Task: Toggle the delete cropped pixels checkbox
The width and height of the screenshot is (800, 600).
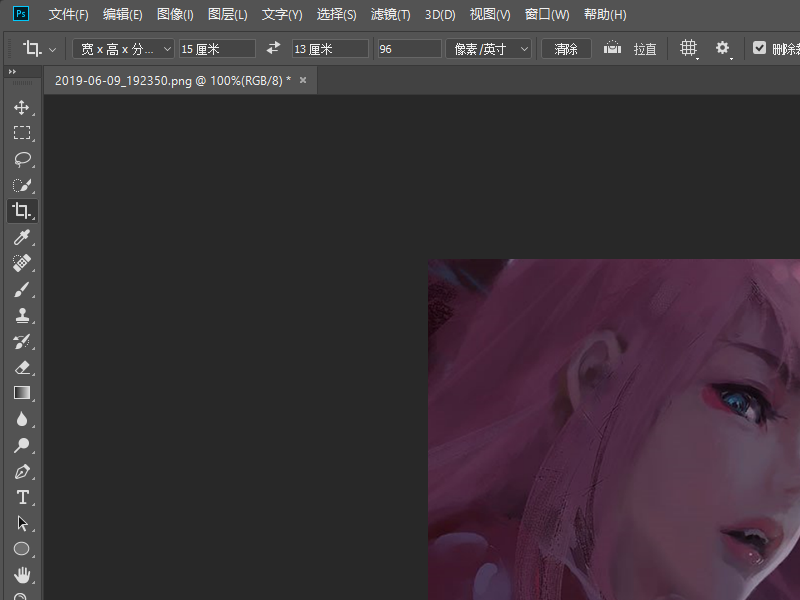Action: point(759,48)
